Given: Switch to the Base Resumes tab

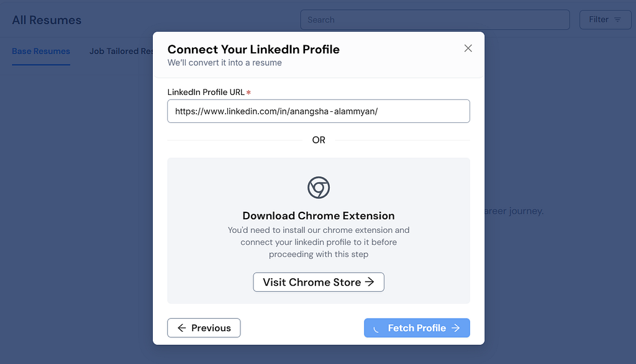Looking at the screenshot, I should click(x=41, y=51).
